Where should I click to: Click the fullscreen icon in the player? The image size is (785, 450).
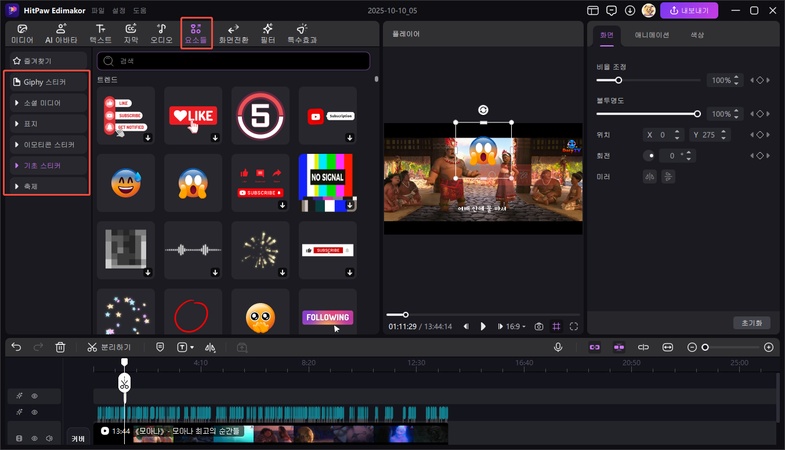coord(574,326)
